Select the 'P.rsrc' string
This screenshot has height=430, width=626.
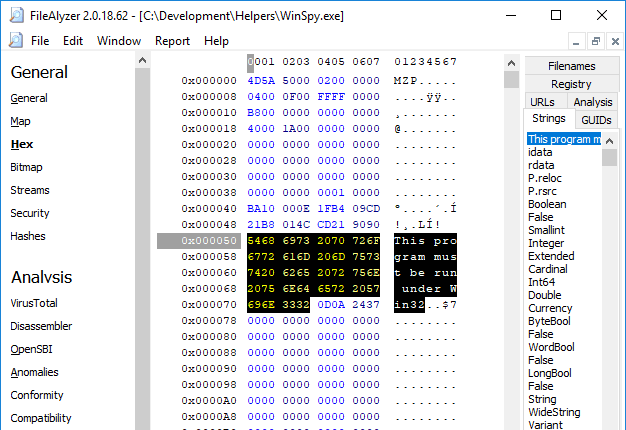[x=542, y=191]
